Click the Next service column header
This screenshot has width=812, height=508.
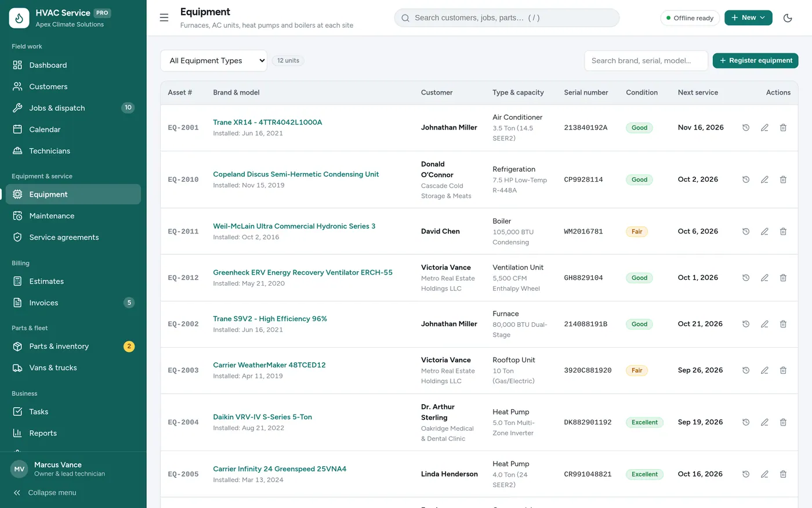click(x=698, y=92)
